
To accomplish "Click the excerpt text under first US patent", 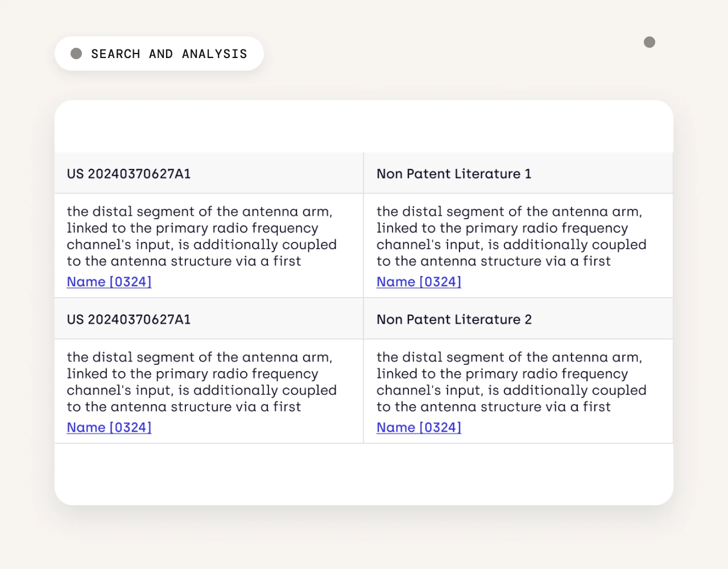I will point(202,236).
